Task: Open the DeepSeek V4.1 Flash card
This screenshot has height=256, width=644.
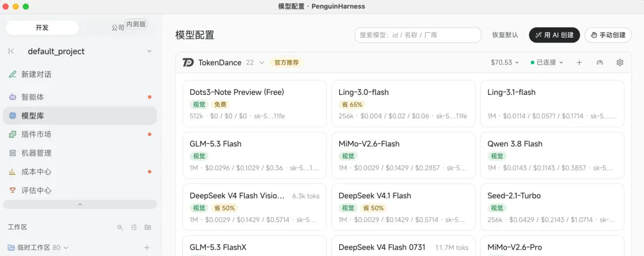Action: (403, 207)
